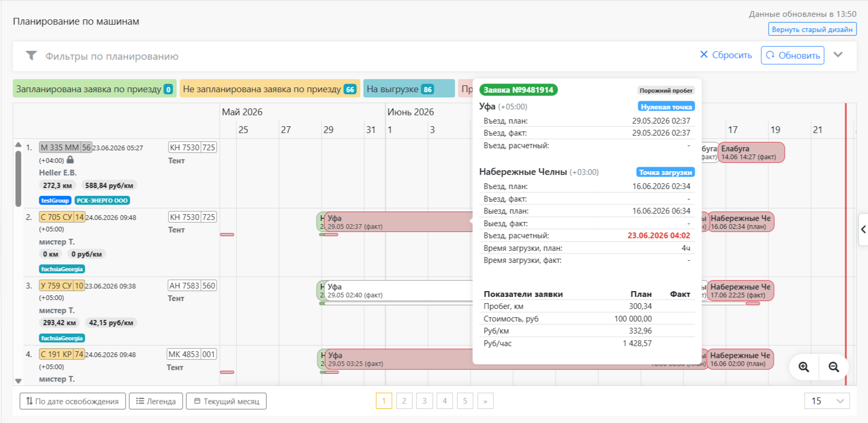Click the "Обновить" refresh button
The height and width of the screenshot is (423, 868).
pos(793,55)
